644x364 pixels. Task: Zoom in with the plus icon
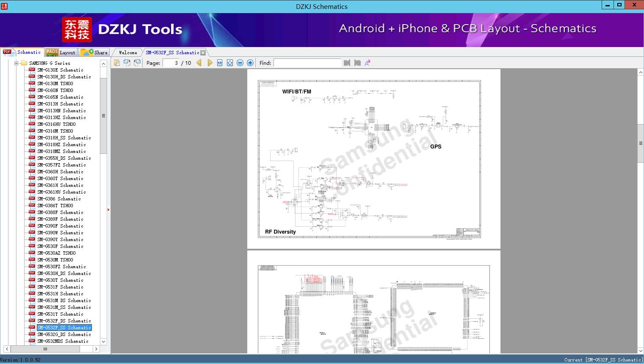[250, 63]
